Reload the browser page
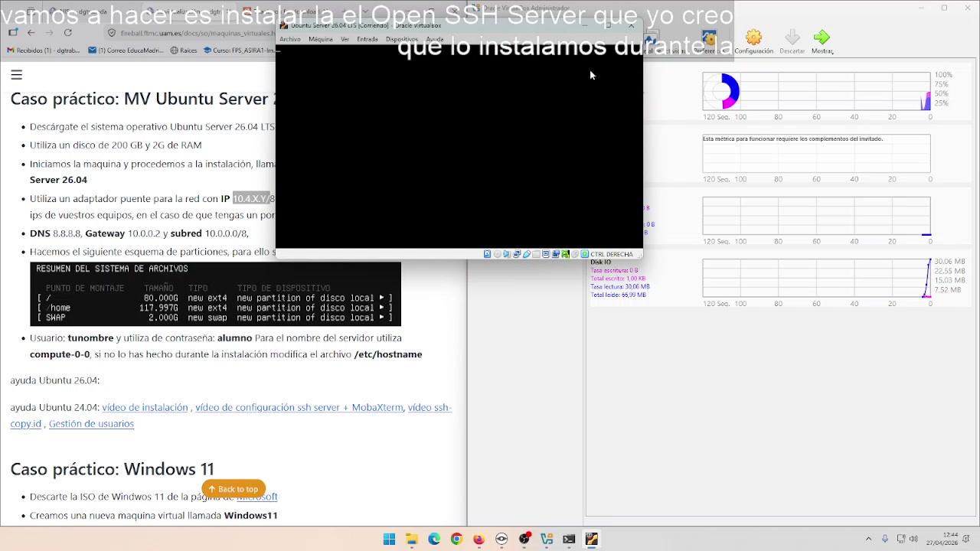 pyautogui.click(x=67, y=33)
